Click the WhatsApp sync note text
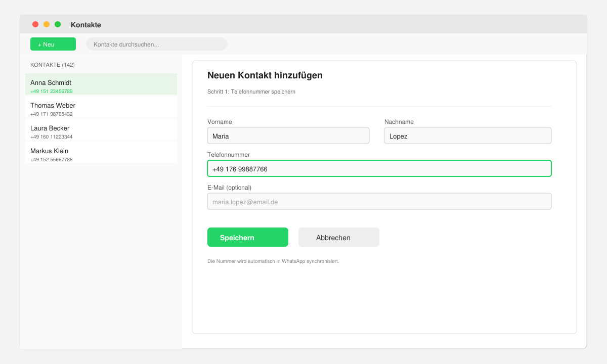 [x=273, y=261]
